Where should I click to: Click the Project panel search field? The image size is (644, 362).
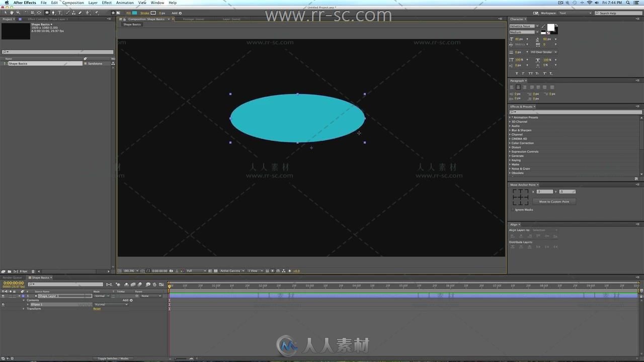point(57,52)
